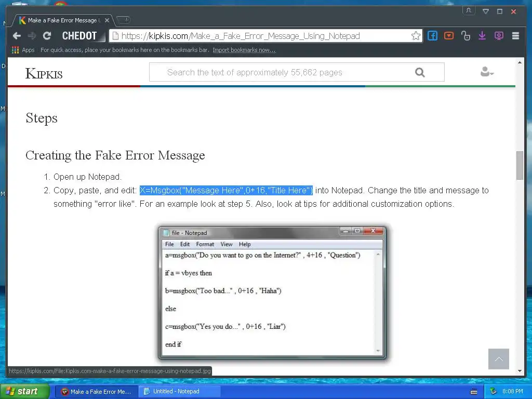
Task: Click the Creating the Fake Error Message heading
Action: (x=115, y=155)
